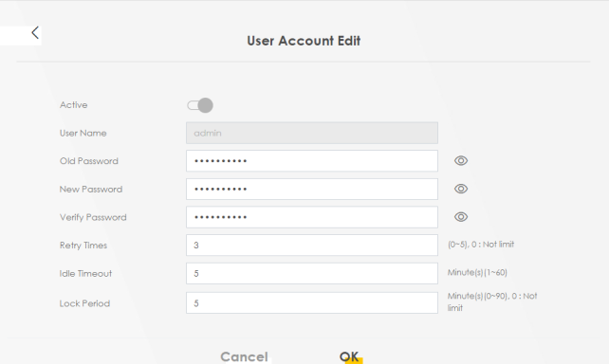Unmask the Verify Password with eye icon
This screenshot has height=364, width=609.
coord(461,217)
